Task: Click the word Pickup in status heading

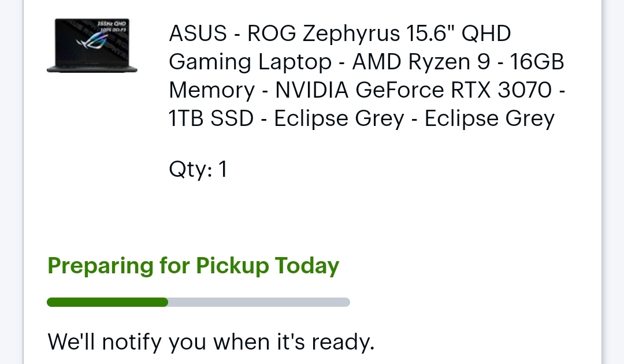Action: [232, 266]
